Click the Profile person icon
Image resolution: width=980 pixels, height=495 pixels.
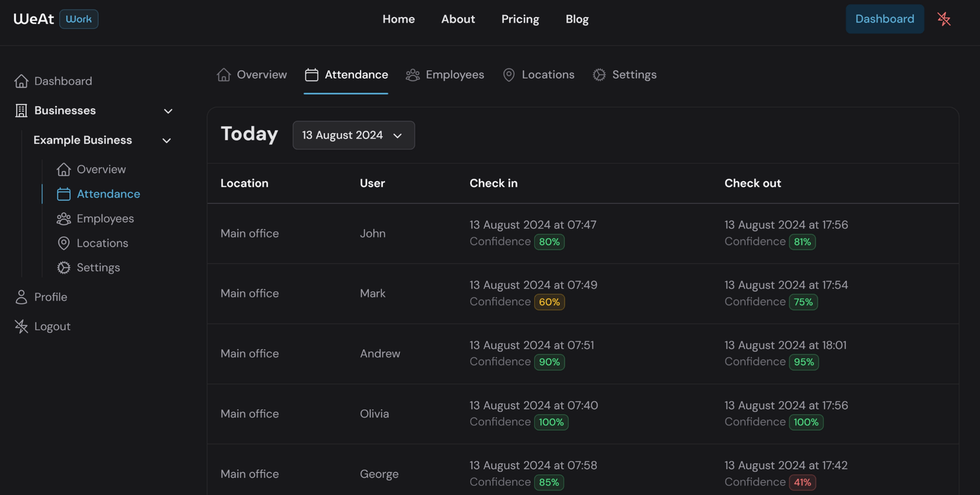pos(21,297)
